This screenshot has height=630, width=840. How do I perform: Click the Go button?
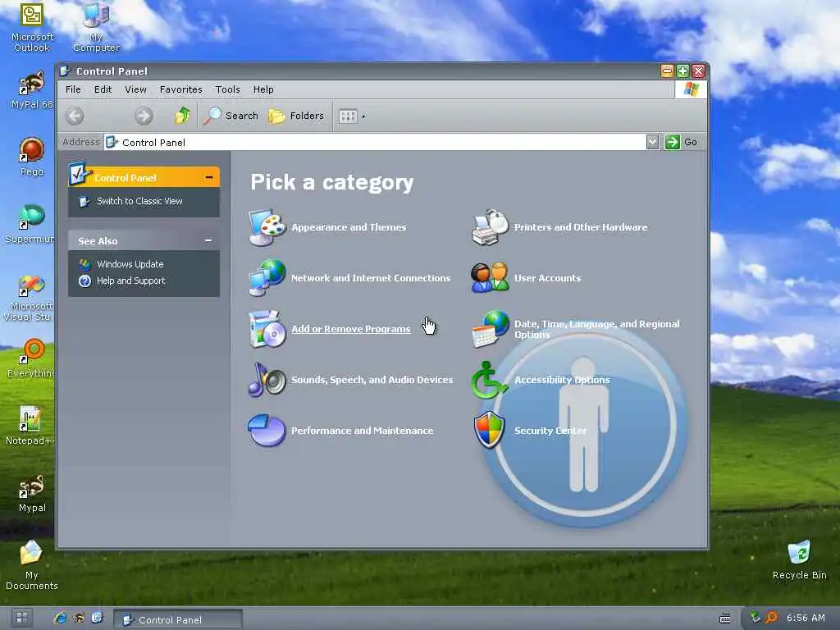coord(682,142)
